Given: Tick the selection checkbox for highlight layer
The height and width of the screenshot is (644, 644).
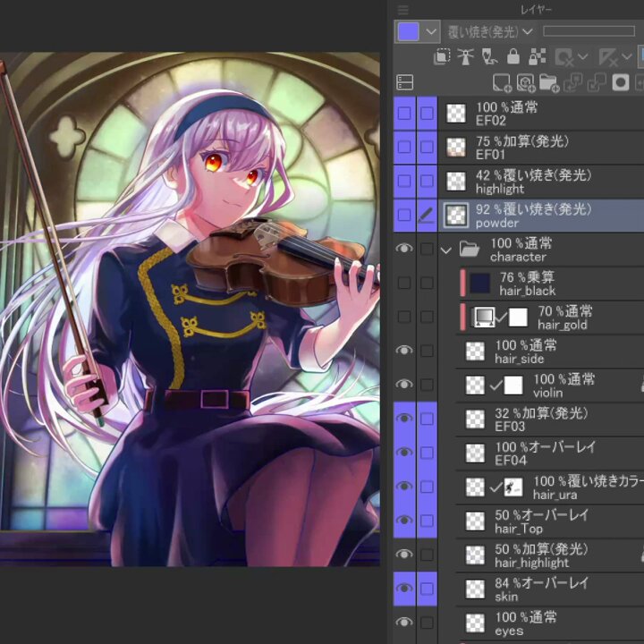Looking at the screenshot, I should (x=427, y=181).
